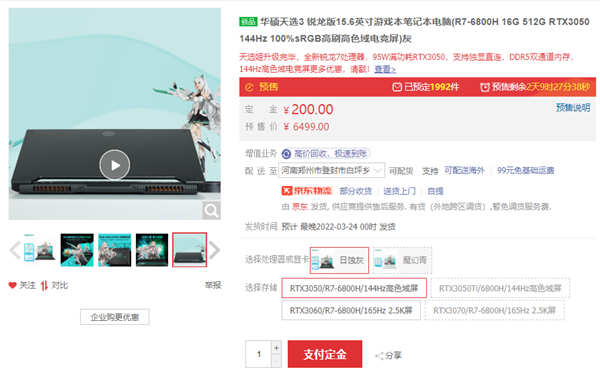
Task: Click the 送货上门 link
Action: point(399,191)
